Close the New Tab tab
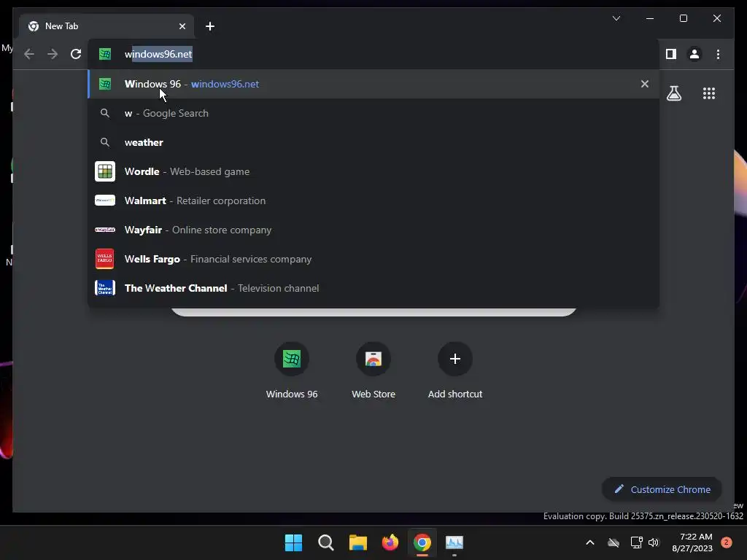This screenshot has height=560, width=747. (x=182, y=26)
